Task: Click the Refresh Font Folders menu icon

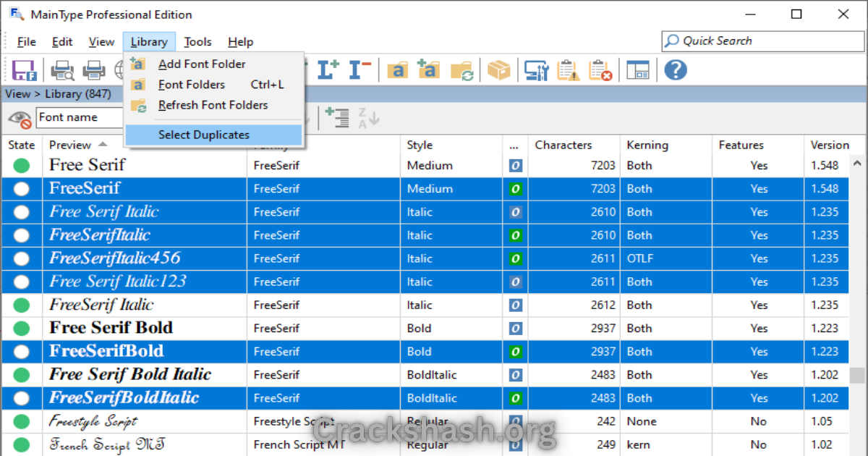Action: pos(138,105)
